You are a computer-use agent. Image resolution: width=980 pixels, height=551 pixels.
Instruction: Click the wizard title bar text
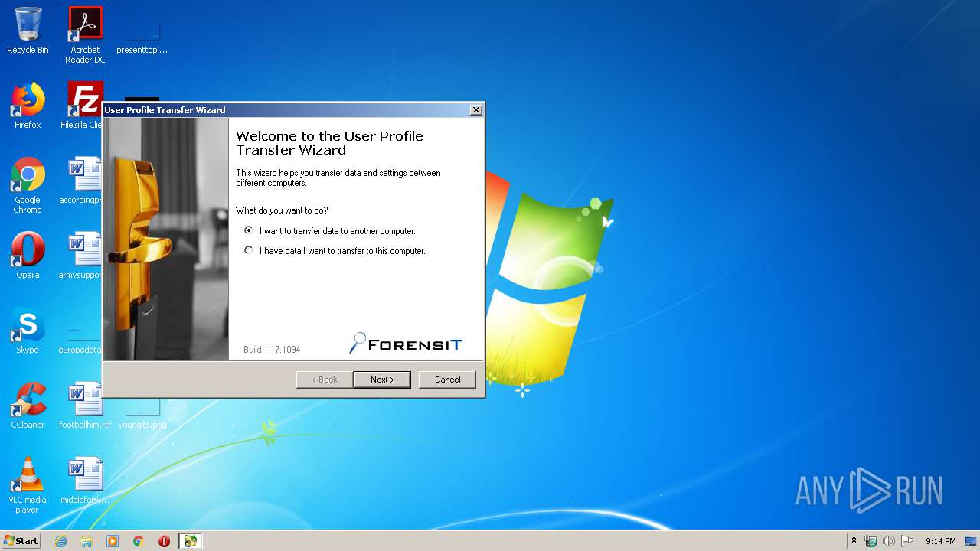coord(165,110)
